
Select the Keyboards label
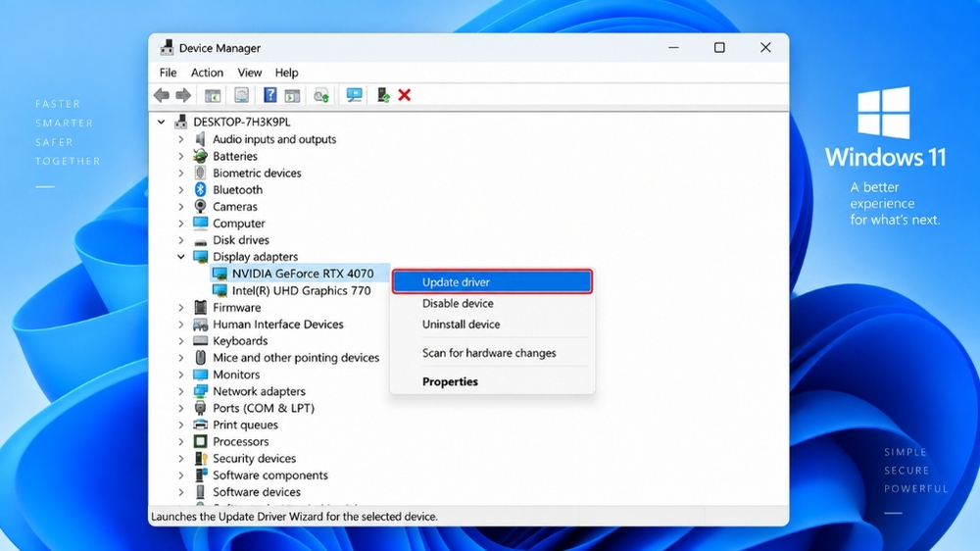pyautogui.click(x=240, y=341)
